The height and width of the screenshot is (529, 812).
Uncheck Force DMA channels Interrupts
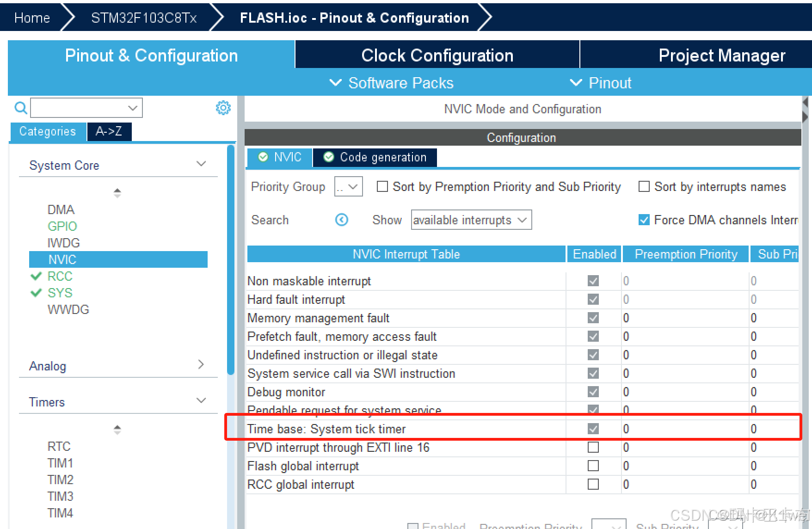tap(644, 220)
